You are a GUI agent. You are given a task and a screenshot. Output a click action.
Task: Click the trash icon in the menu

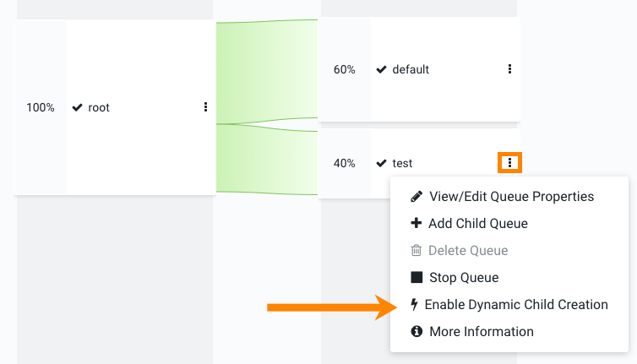click(416, 251)
